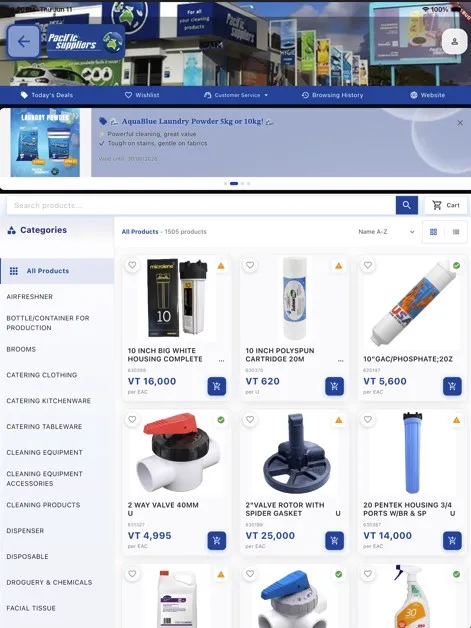Expand the Customer Service menu

236,95
